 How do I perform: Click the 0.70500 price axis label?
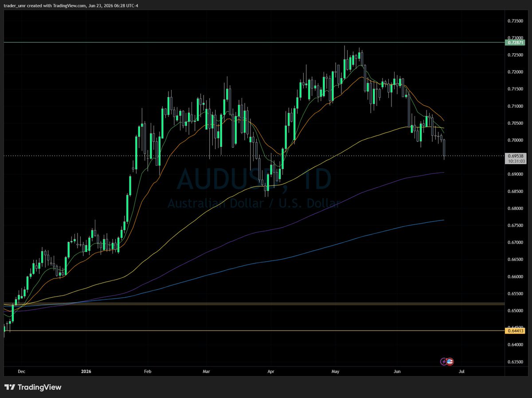515,123
